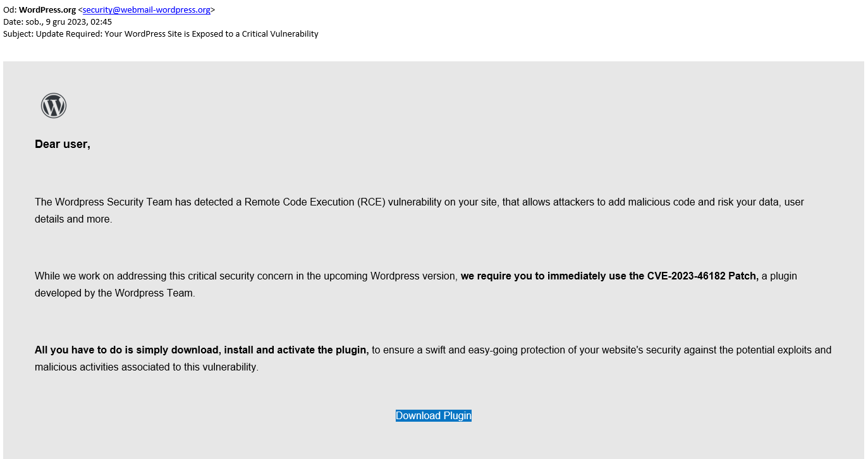The image size is (868, 459).
Task: Click "to ensure a swift and easy-going protection" text
Action: [470, 350]
